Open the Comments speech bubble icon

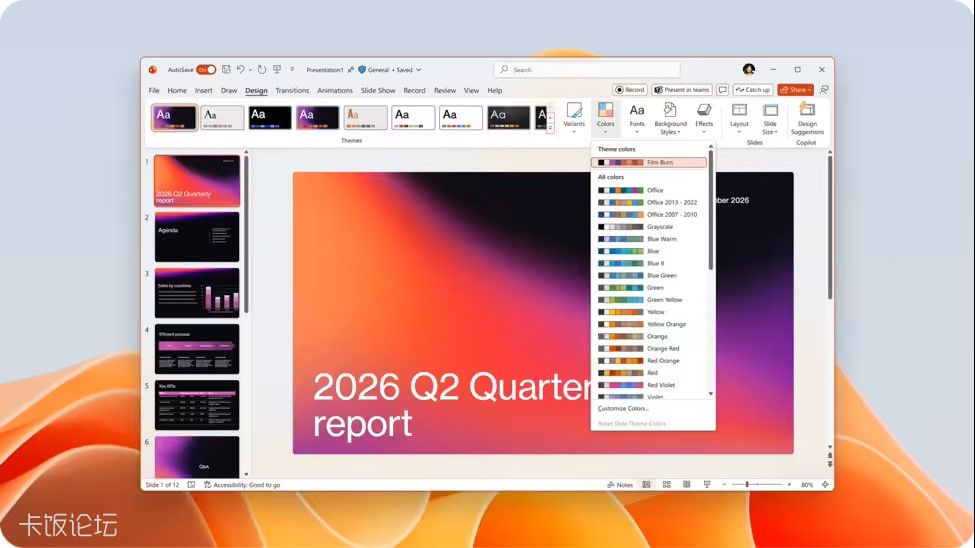tap(723, 90)
